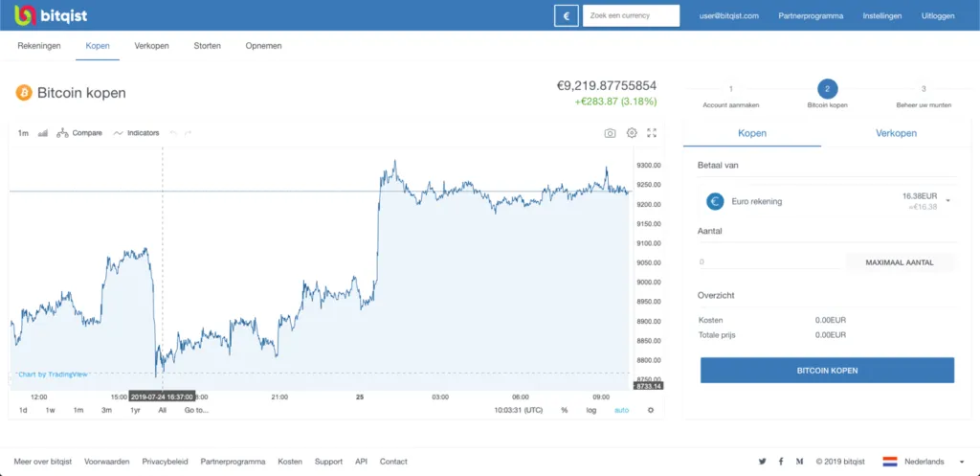Open bitqist Facebook page
Screen dimensions: 980x476
(781, 462)
